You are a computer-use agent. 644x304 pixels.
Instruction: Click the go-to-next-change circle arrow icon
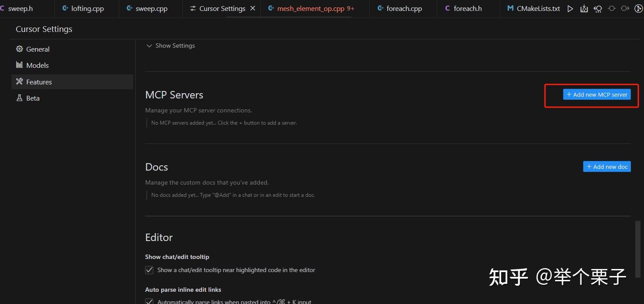pos(625,8)
